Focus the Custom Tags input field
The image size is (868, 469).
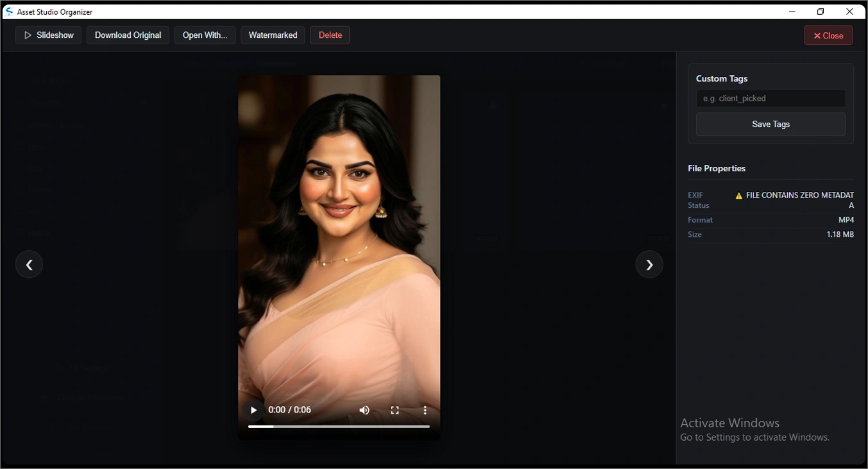[x=770, y=98]
